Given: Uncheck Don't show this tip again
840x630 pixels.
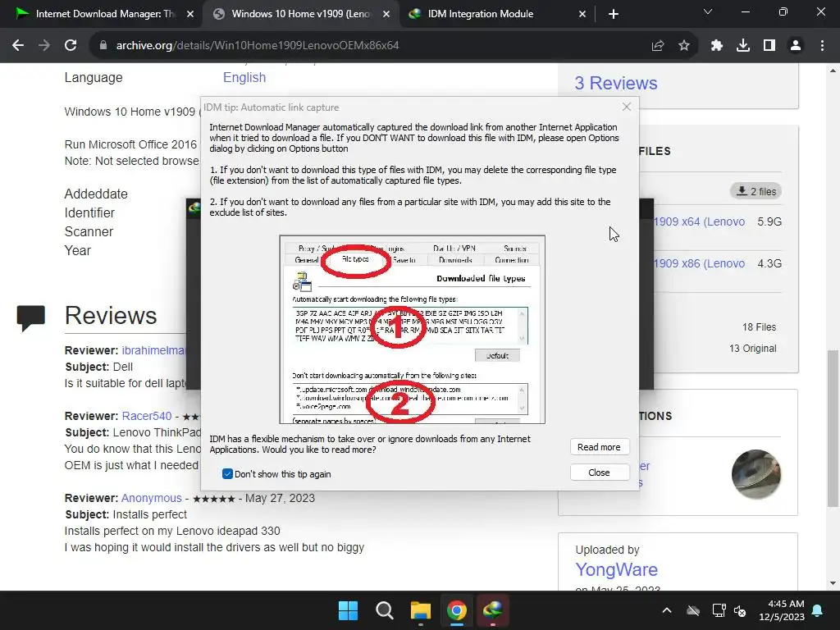Looking at the screenshot, I should click(227, 473).
